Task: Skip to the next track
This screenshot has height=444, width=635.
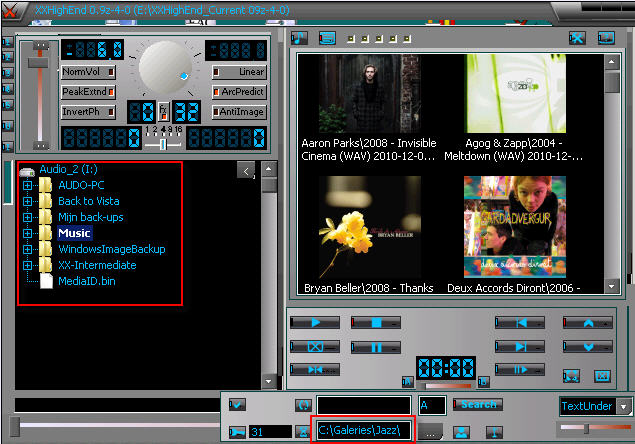Action: [x=520, y=347]
